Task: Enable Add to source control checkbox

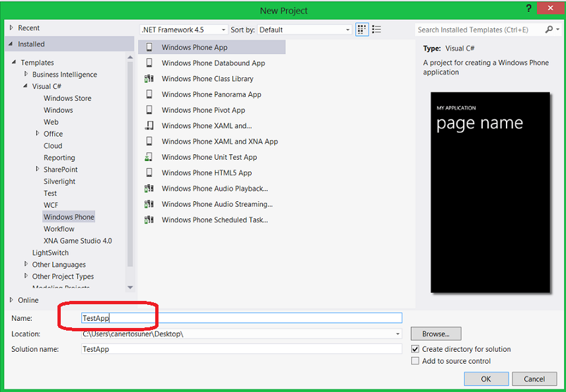Action: pos(415,361)
